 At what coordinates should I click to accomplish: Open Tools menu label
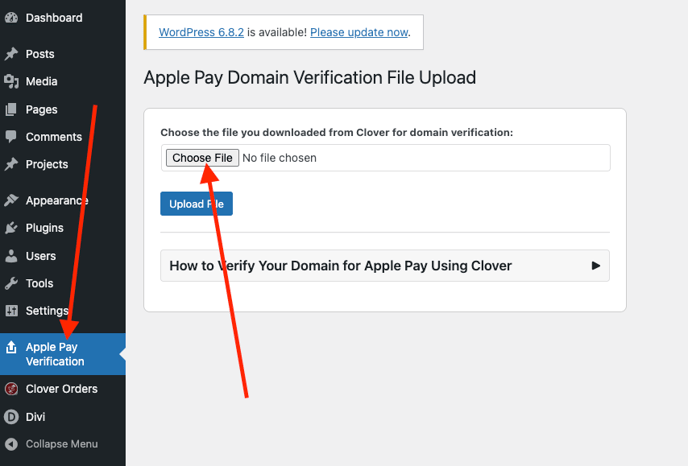pyautogui.click(x=39, y=283)
